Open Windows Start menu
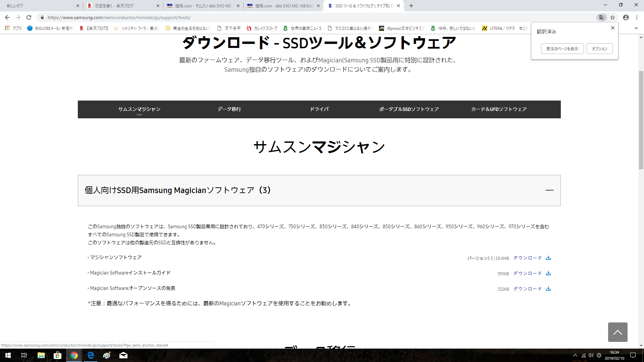Viewport: 644px width, 362px height. [x=8, y=355]
